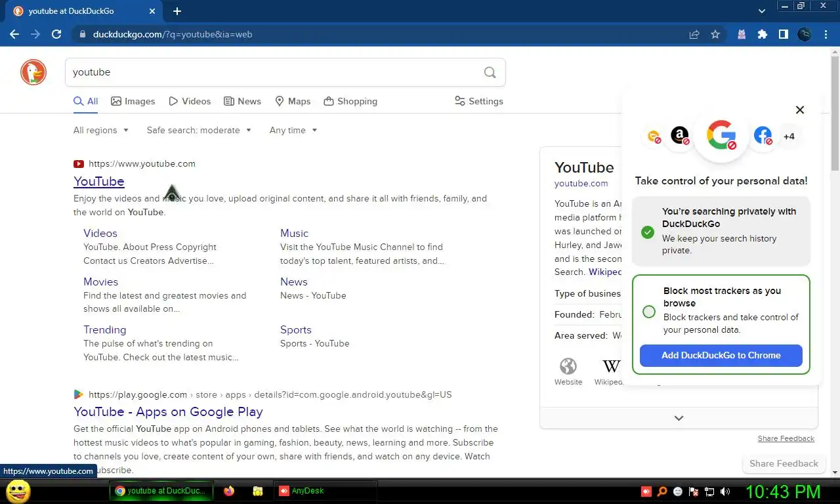Click the Google Play result favicon
Screen dimensions: 840x504
(x=79, y=394)
